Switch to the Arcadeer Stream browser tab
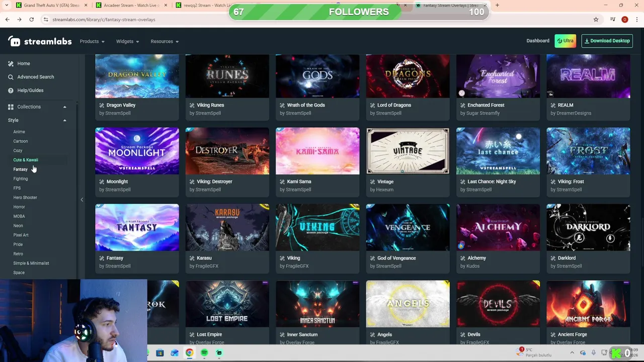 click(x=131, y=6)
